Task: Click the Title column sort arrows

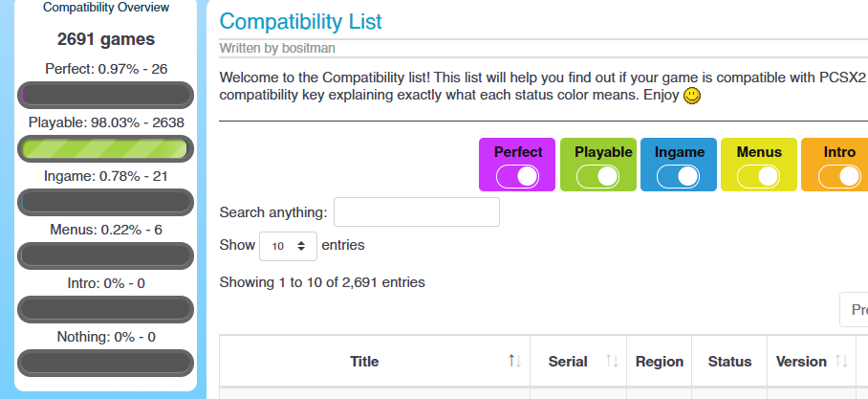Action: (514, 361)
